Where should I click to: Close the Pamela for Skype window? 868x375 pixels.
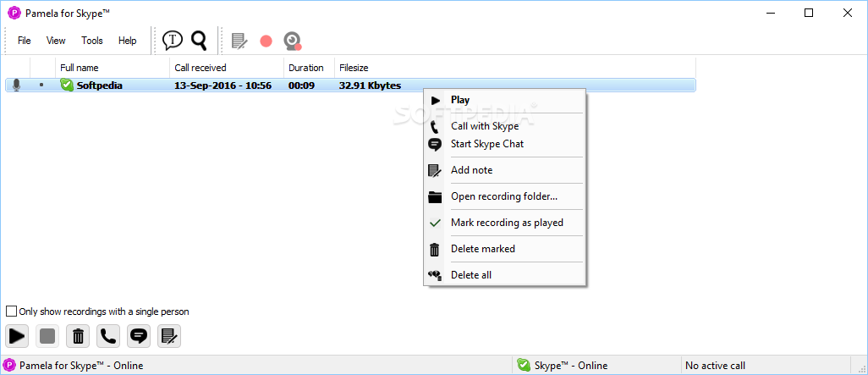click(x=848, y=13)
